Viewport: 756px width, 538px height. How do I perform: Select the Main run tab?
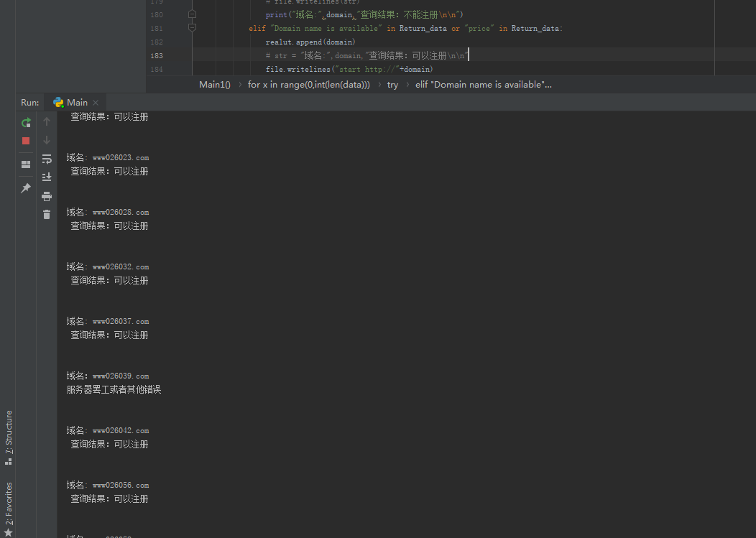pyautogui.click(x=75, y=102)
